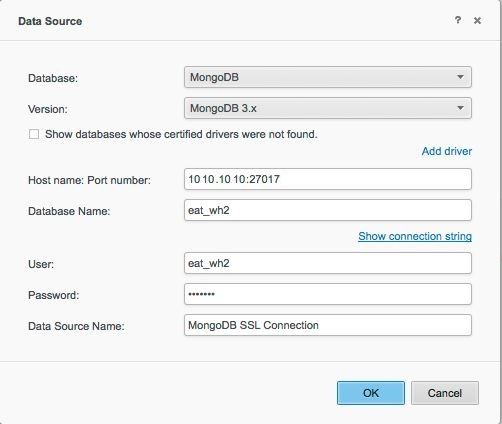Select the Password field

click(x=328, y=294)
